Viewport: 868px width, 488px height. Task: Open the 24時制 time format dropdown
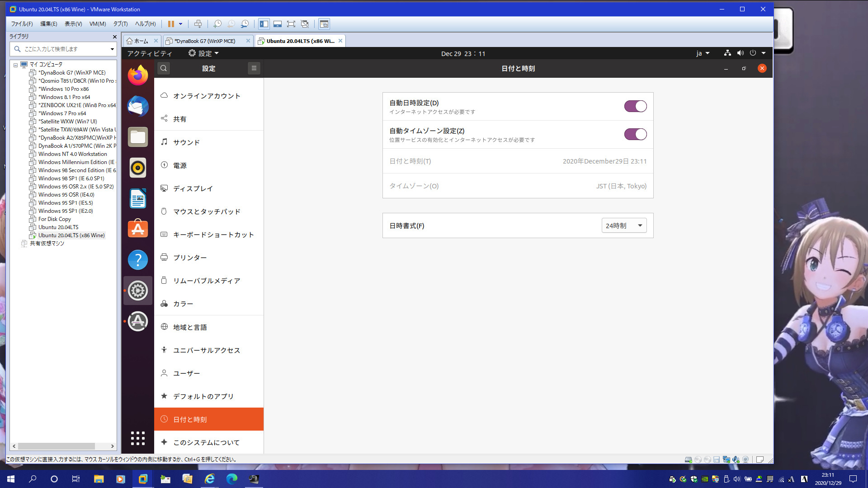click(x=624, y=225)
